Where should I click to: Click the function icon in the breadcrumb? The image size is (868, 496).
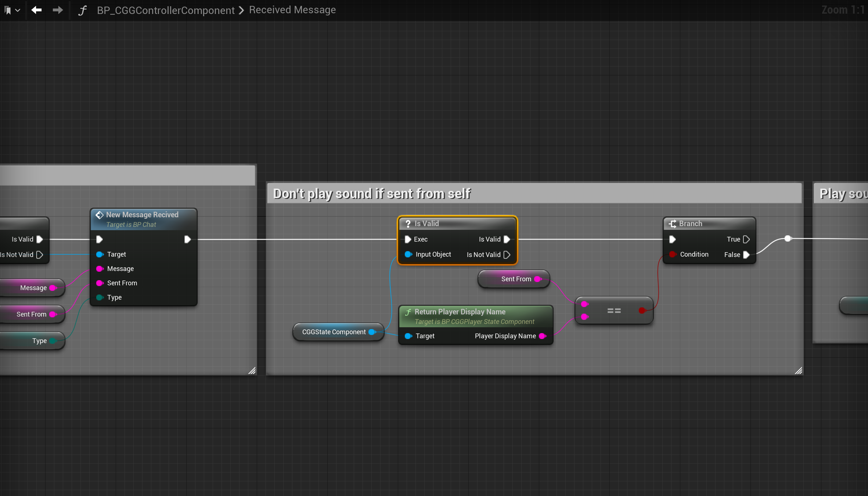point(82,10)
